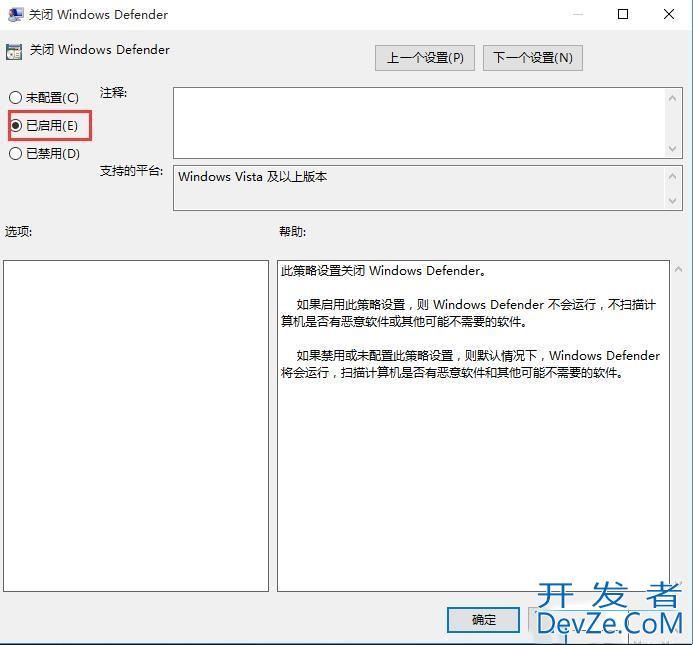Click help text 此策略设置关闭 Windows Defender
Viewport: 693px width, 645px height.
point(383,271)
